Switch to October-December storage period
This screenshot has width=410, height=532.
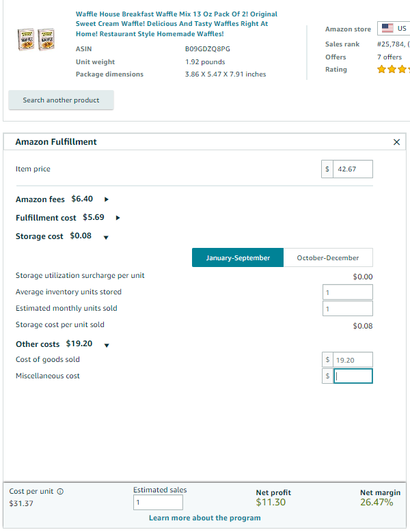[328, 257]
